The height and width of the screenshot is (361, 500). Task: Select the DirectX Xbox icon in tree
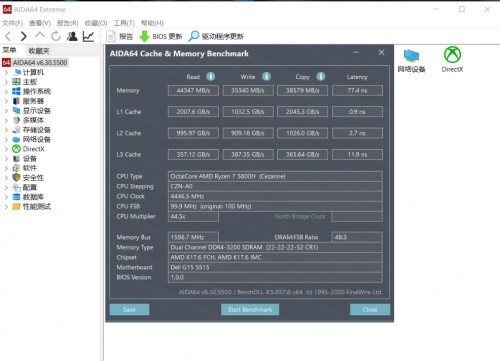coord(16,149)
